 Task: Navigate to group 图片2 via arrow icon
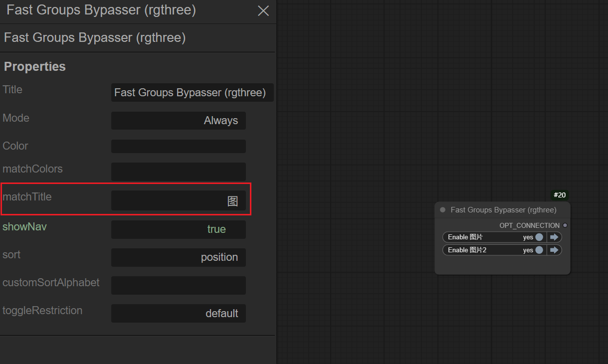coord(554,250)
